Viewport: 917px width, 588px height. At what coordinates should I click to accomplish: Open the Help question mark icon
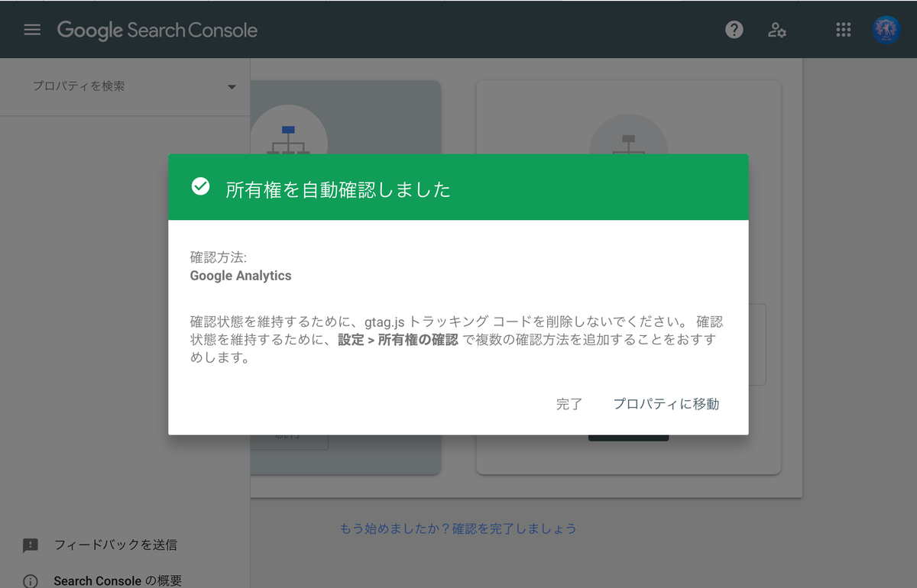(x=734, y=30)
